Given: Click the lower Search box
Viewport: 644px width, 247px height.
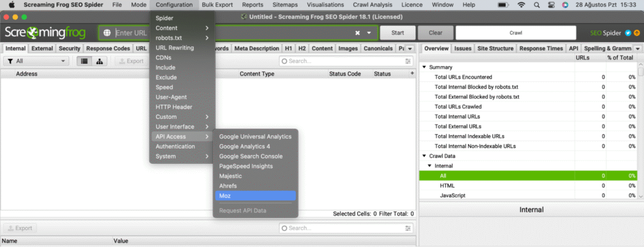Looking at the screenshot, I should [x=347, y=228].
